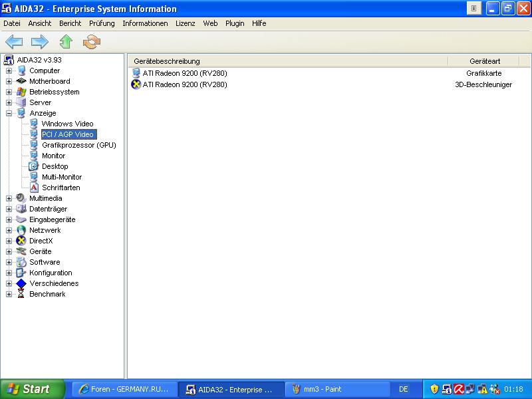This screenshot has height=399, width=532.
Task: Open the Hilfe menu
Action: (x=259, y=23)
